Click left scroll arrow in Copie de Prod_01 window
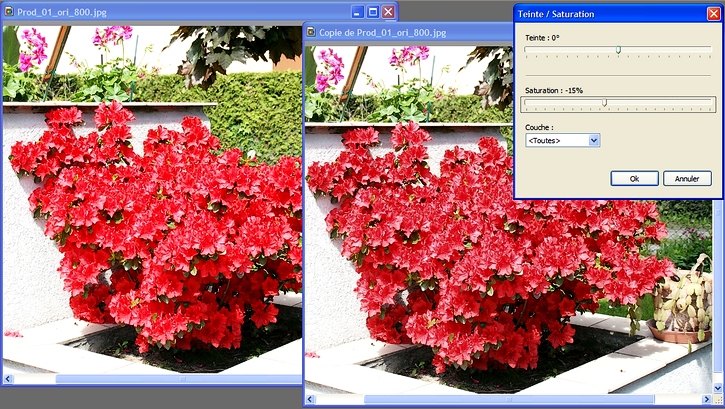The height and width of the screenshot is (409, 725). coord(310,399)
